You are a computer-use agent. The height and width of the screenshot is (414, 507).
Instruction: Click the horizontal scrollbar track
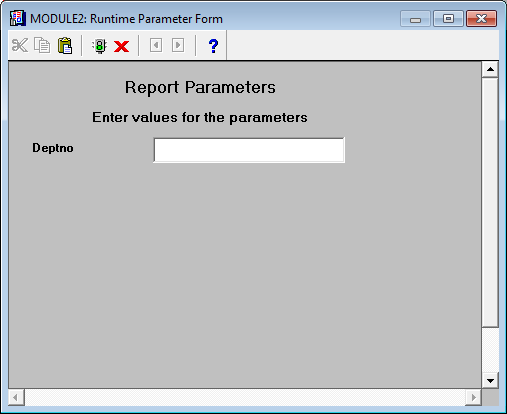click(245, 397)
